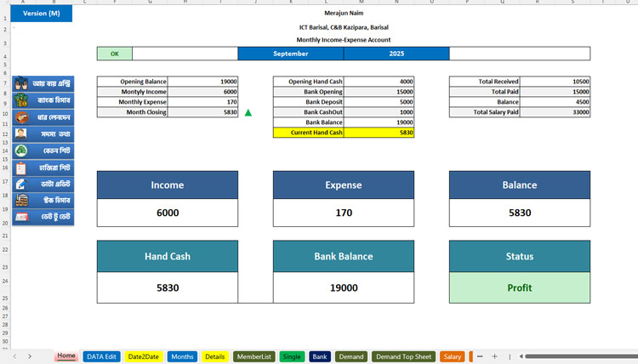
Task: Select the September month cell
Action: coord(291,54)
